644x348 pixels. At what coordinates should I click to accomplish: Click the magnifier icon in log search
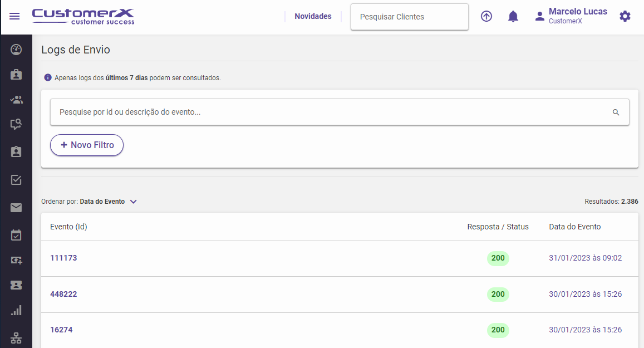[616, 112]
